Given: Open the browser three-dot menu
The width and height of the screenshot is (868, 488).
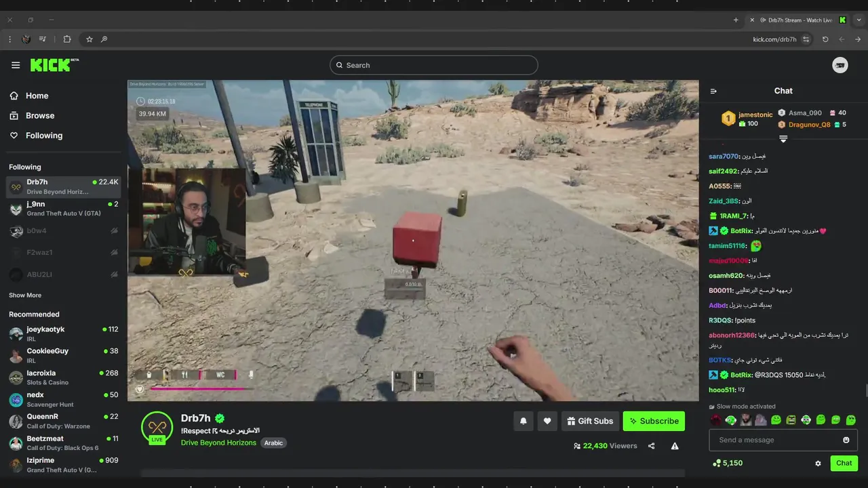Looking at the screenshot, I should pyautogui.click(x=9, y=39).
